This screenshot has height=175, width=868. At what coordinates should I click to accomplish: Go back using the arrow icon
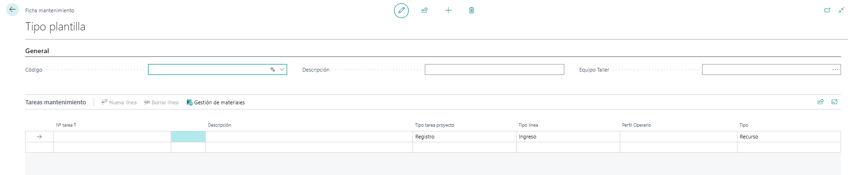[x=12, y=9]
